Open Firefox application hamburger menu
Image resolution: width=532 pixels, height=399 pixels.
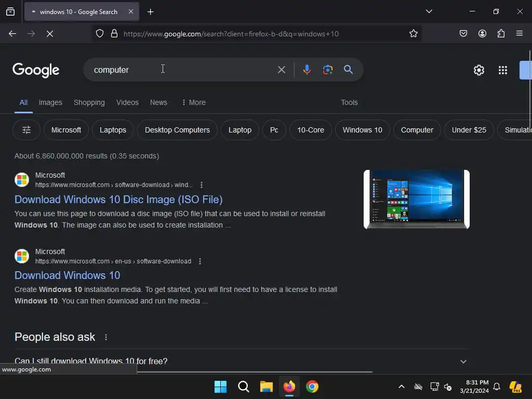[520, 34]
